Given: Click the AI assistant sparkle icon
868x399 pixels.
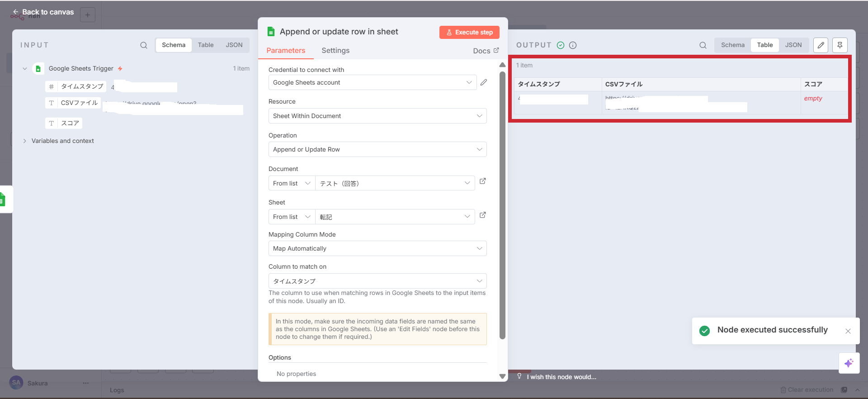Looking at the screenshot, I should (849, 363).
